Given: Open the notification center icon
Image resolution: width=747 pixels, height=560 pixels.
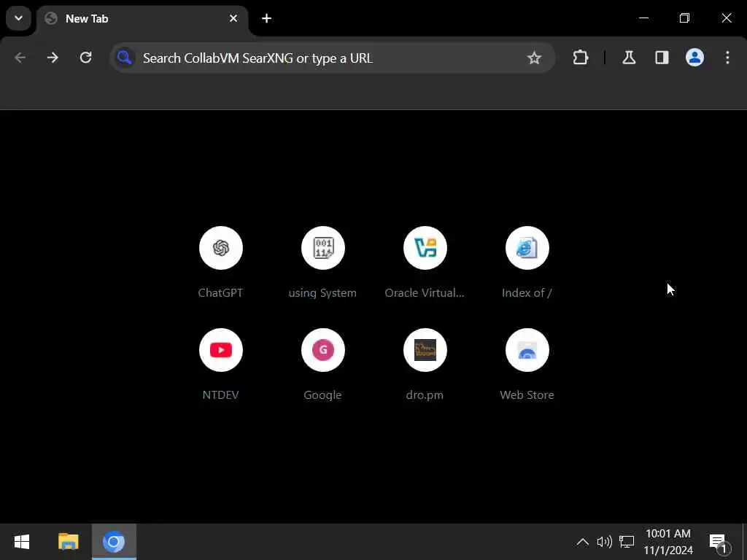Looking at the screenshot, I should coord(719,542).
